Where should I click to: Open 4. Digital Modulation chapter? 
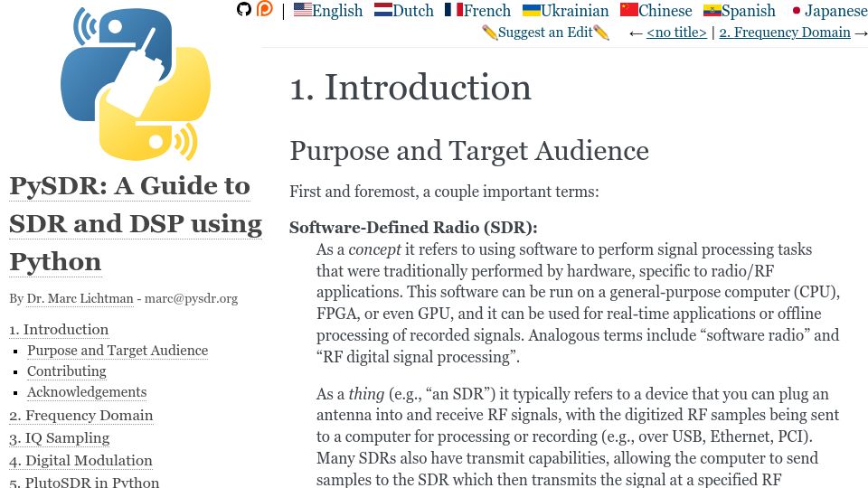pyautogui.click(x=80, y=461)
